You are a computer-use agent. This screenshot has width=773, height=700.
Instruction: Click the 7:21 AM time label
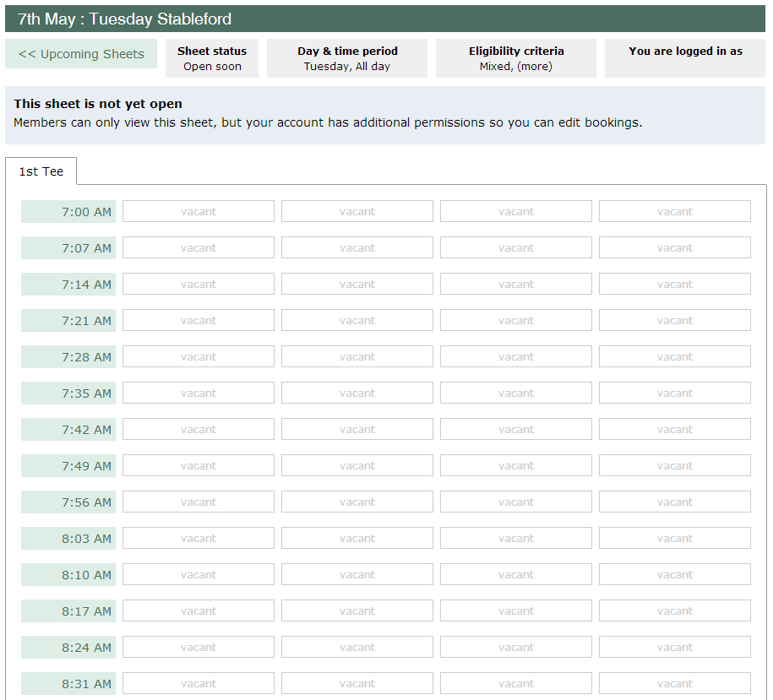pos(68,320)
